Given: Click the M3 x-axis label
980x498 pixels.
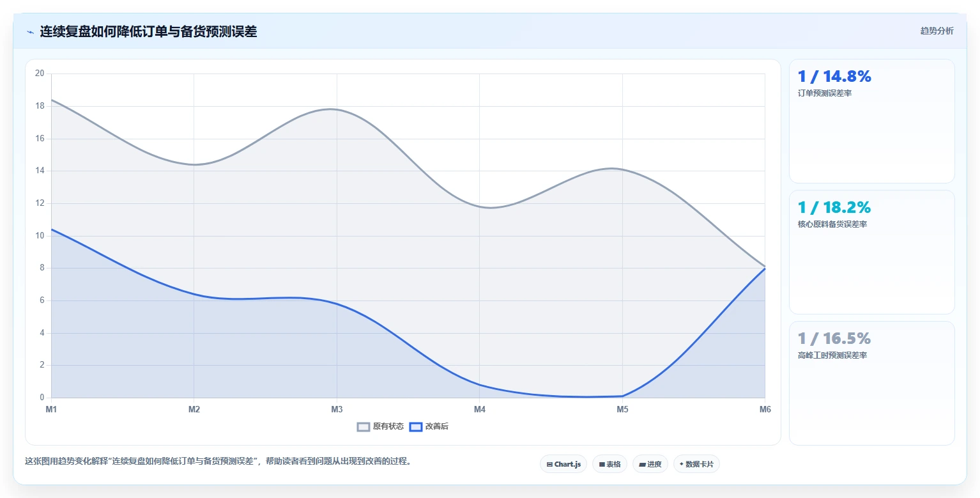Looking at the screenshot, I should tap(337, 410).
